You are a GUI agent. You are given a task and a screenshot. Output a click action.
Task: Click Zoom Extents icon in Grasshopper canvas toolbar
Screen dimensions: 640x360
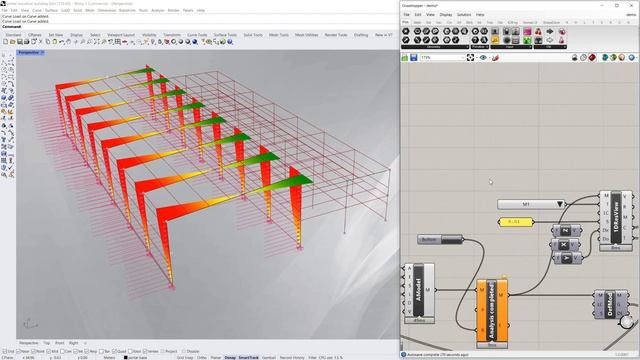click(x=470, y=58)
